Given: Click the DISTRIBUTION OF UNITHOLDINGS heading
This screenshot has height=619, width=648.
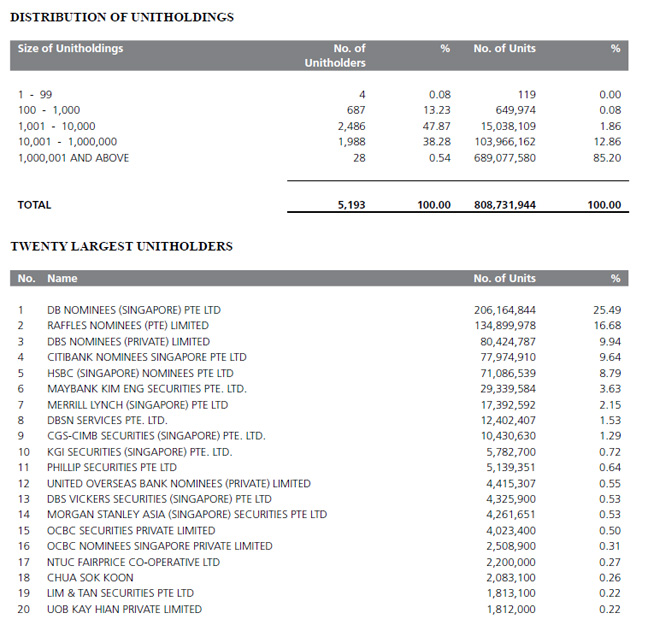Looking at the screenshot, I should coord(122,17).
